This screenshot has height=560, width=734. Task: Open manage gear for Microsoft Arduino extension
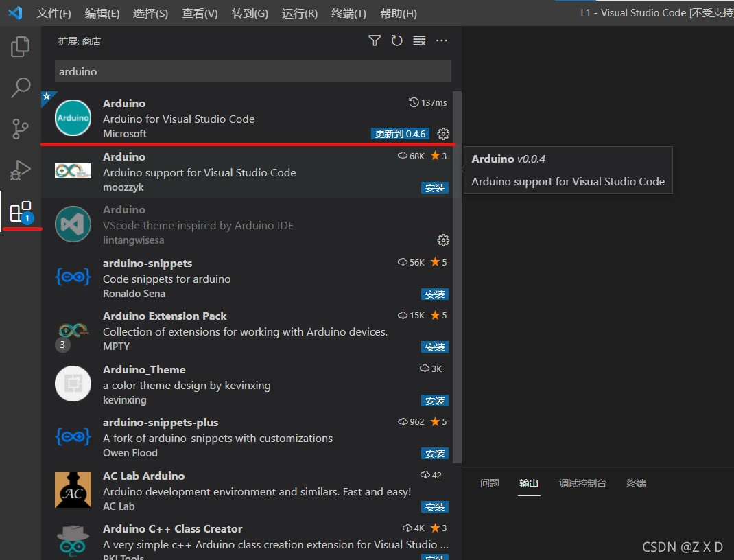click(x=443, y=134)
